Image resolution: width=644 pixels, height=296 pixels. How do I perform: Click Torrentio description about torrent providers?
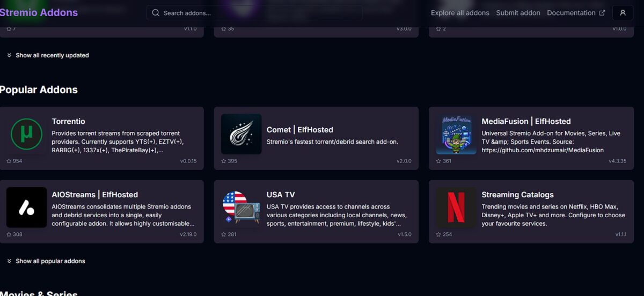pyautogui.click(x=118, y=142)
